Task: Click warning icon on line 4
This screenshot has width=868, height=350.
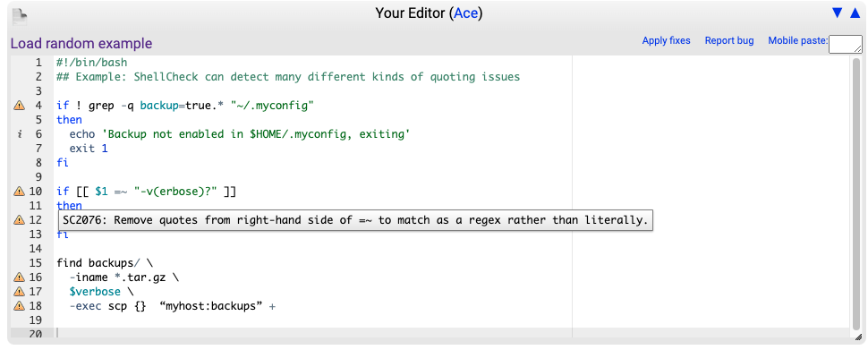Action: point(20,106)
